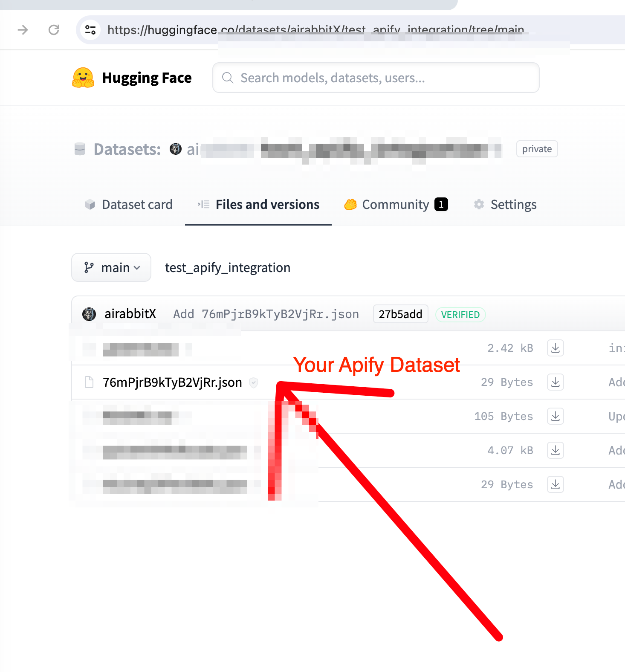Open the main branch dropdown
625x672 pixels.
(111, 267)
